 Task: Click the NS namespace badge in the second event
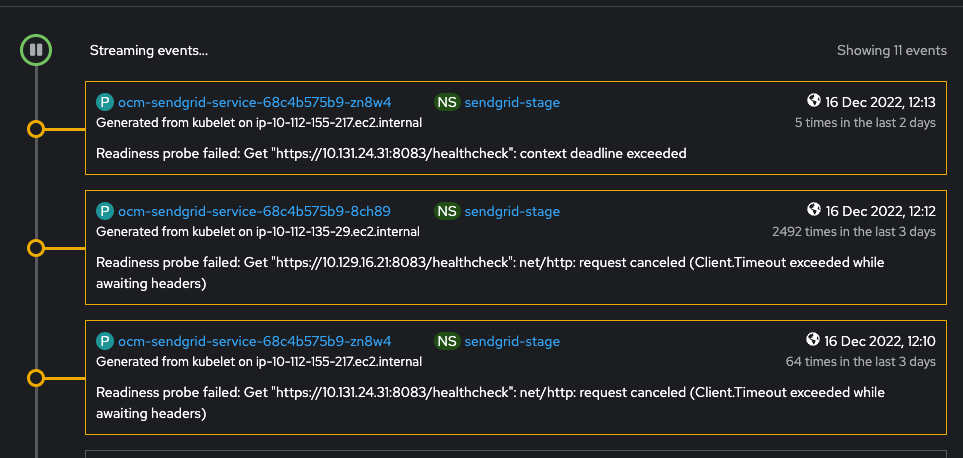tap(447, 212)
